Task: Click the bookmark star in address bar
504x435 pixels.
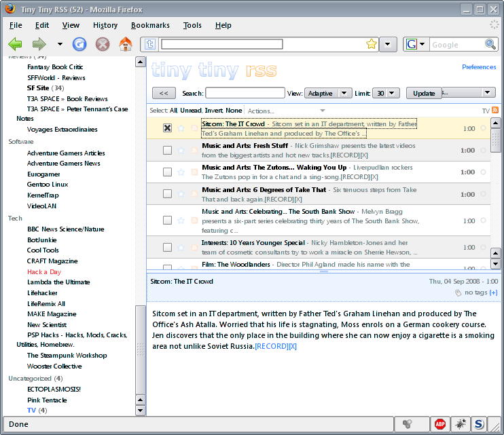Action: [x=371, y=45]
